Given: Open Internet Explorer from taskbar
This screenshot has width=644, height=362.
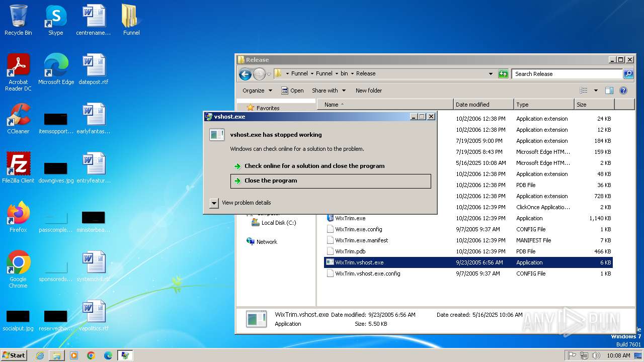Looking at the screenshot, I should coord(40,355).
